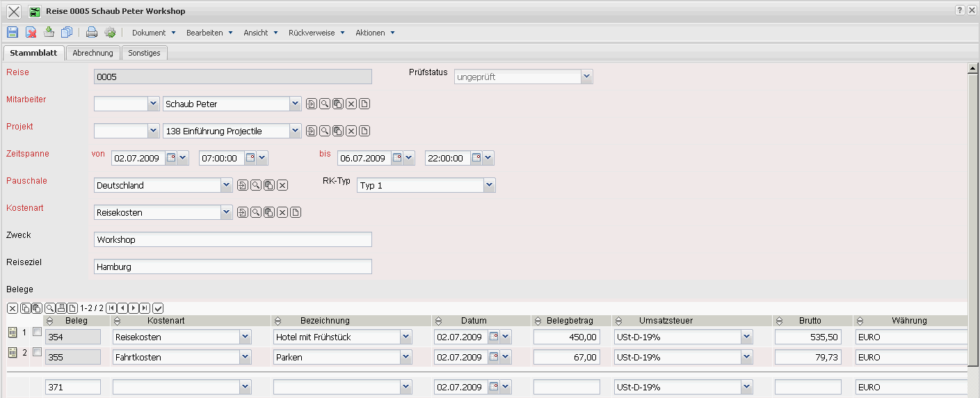Click the new document icon beside Kostenart
The width and height of the screenshot is (980, 398).
296,213
